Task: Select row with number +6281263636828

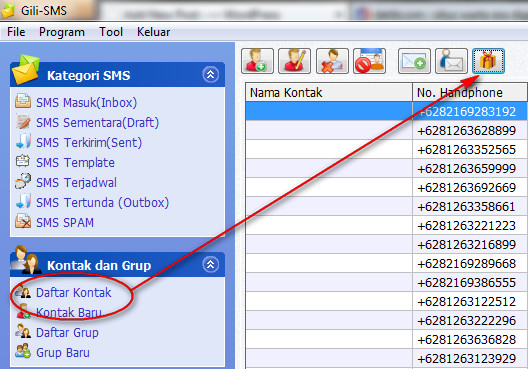Action: click(387, 339)
